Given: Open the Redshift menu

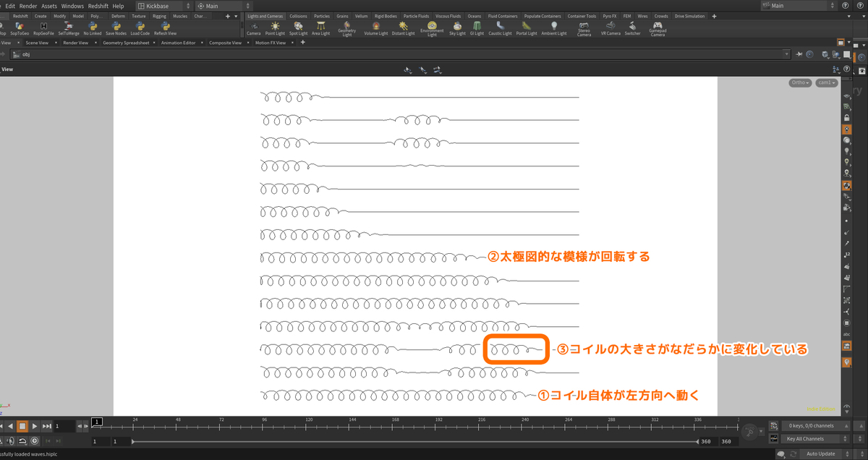Looking at the screenshot, I should pyautogui.click(x=98, y=6).
